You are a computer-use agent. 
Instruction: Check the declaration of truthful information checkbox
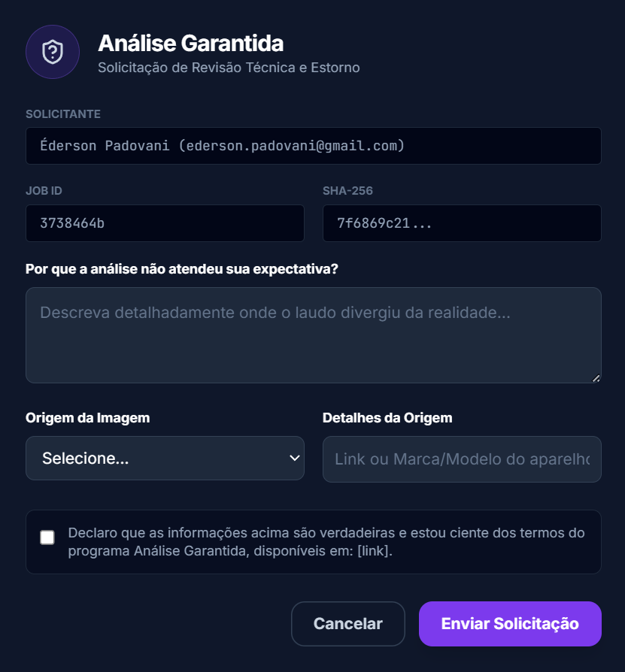(47, 537)
